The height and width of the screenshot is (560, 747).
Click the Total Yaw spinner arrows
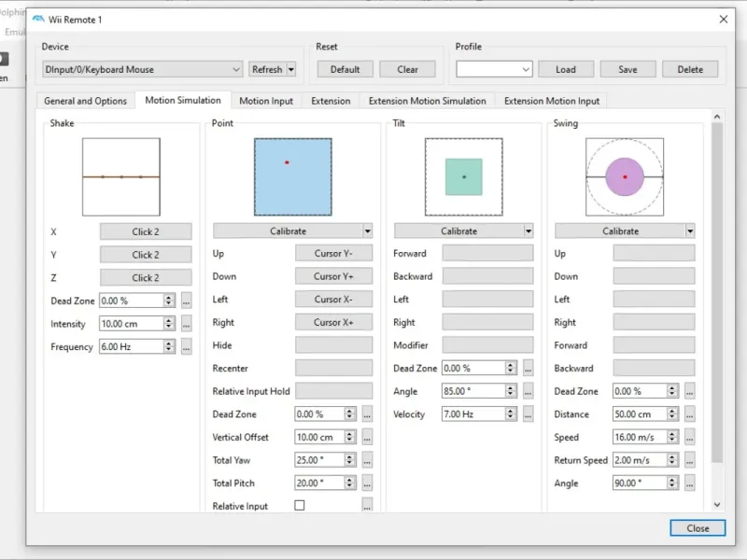click(x=349, y=460)
